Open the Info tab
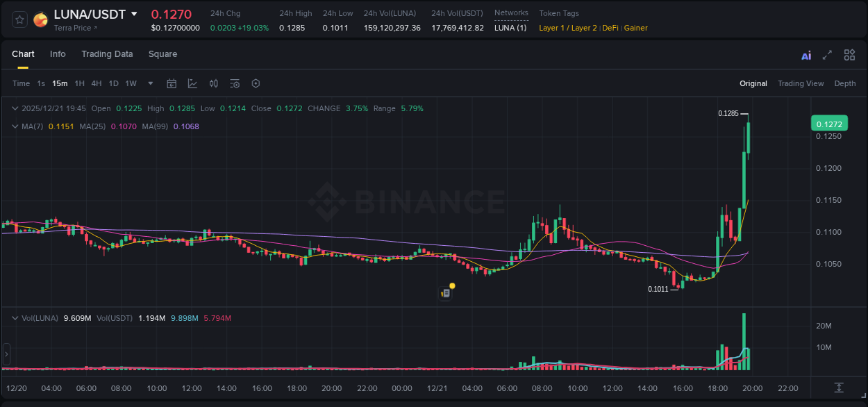 click(x=58, y=54)
